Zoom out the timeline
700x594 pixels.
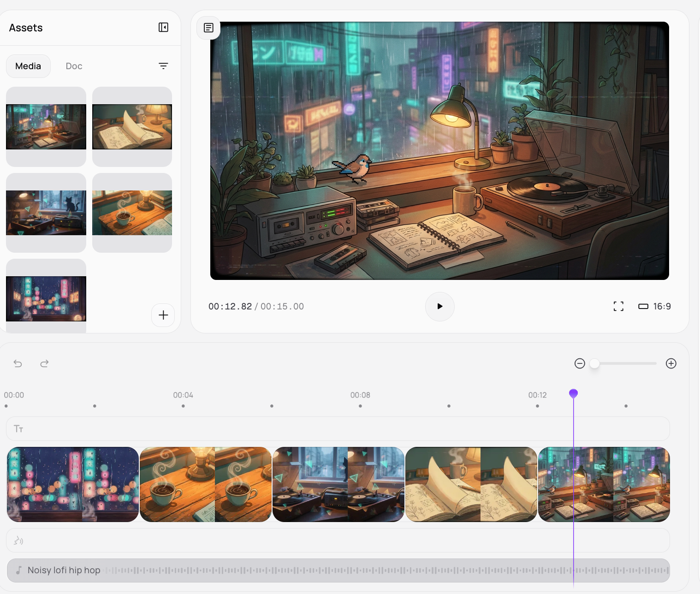tap(580, 363)
